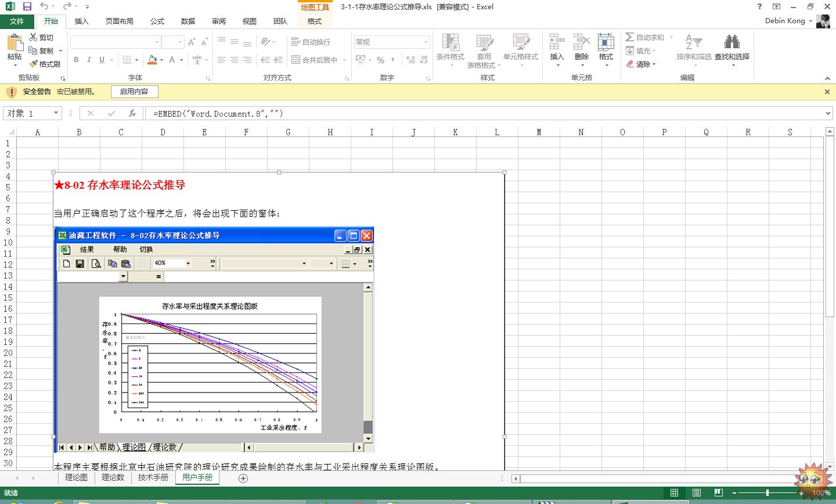Select column header H
The height and width of the screenshot is (504, 836).
click(x=330, y=132)
